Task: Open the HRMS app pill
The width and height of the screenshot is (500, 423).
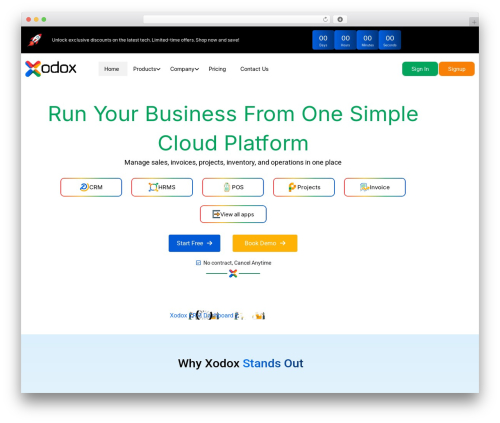Action: pos(162,187)
